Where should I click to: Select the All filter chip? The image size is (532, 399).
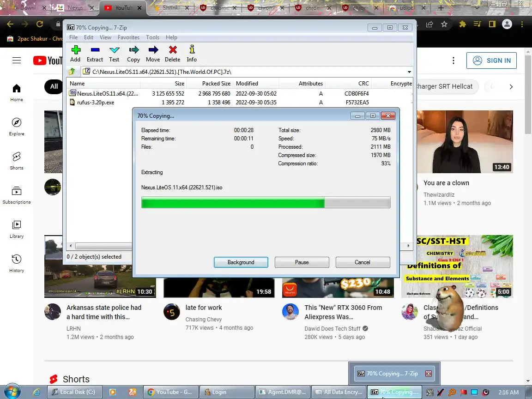coord(54,86)
